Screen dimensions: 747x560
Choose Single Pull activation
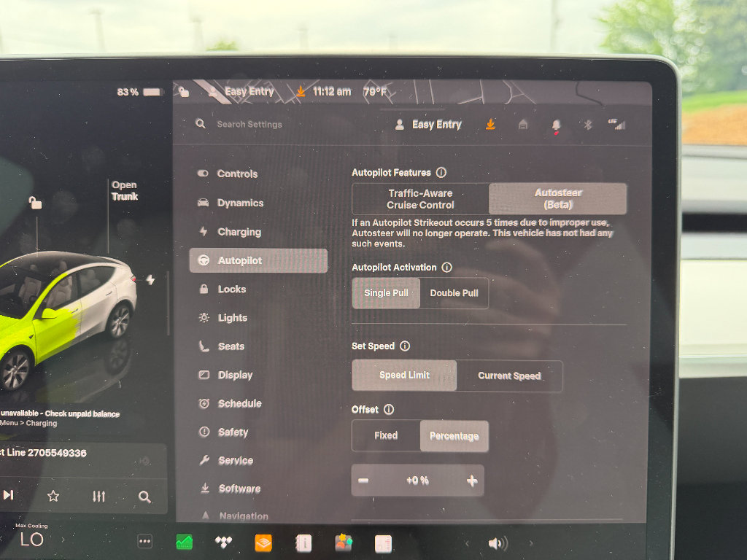[x=386, y=293]
